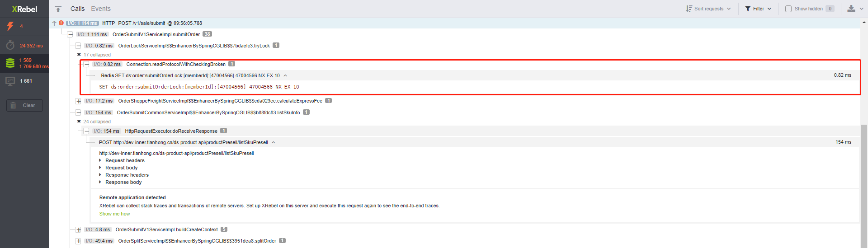Open the Sort requests dropdown

click(708, 9)
